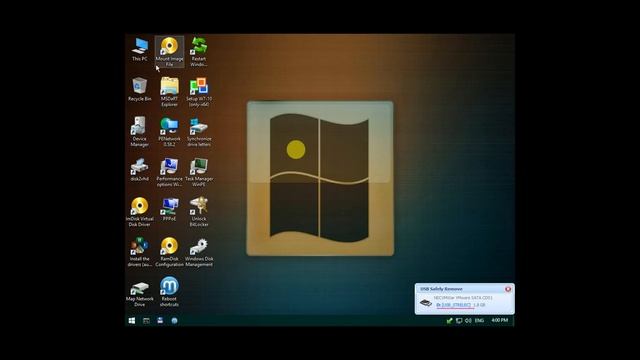The image size is (640, 360).
Task: Open Setup W7-10 installer shortcut
Action: click(x=199, y=91)
